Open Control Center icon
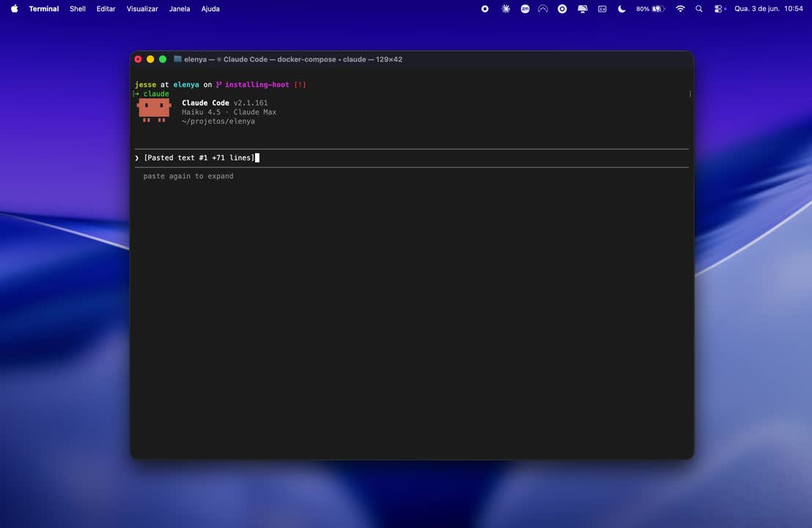The image size is (812, 528). pos(718,9)
